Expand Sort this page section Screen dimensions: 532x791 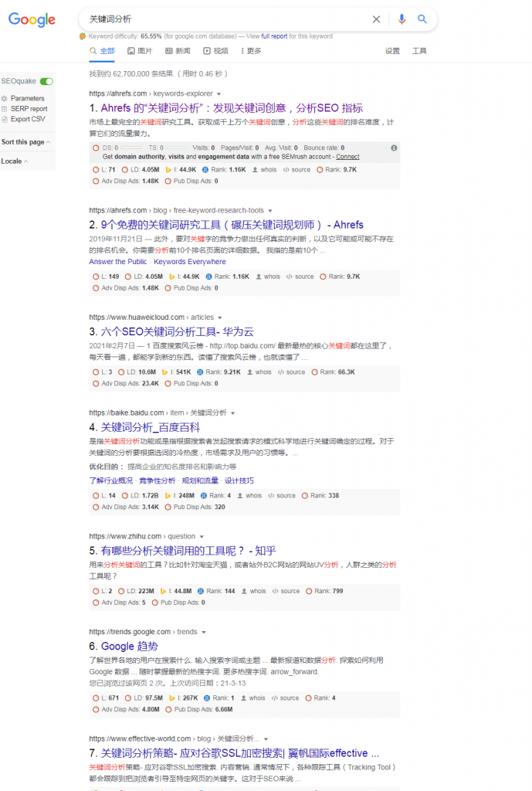point(25,142)
